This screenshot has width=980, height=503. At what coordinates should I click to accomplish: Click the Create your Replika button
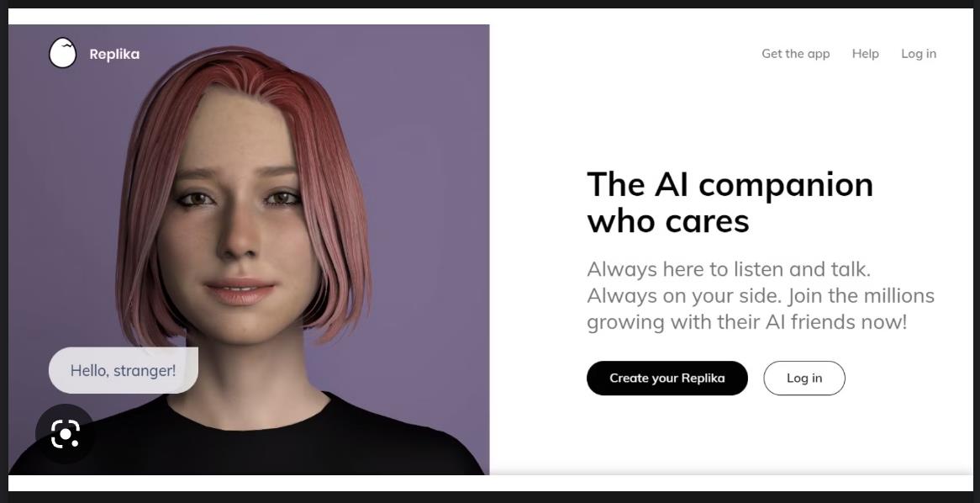667,378
